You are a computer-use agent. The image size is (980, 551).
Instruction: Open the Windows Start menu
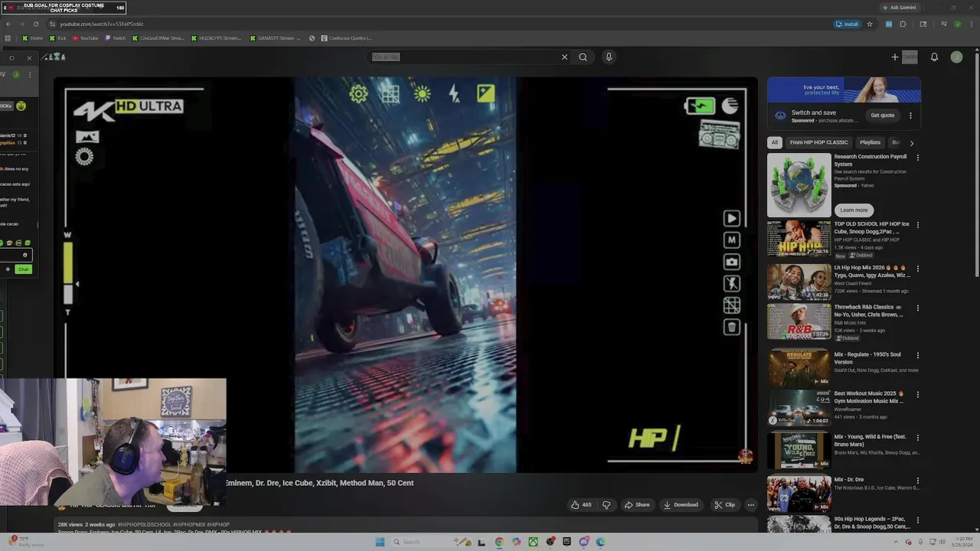click(x=380, y=542)
